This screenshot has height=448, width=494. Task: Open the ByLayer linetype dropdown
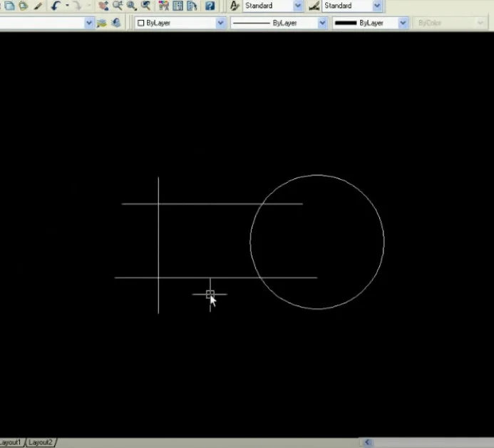(x=322, y=23)
